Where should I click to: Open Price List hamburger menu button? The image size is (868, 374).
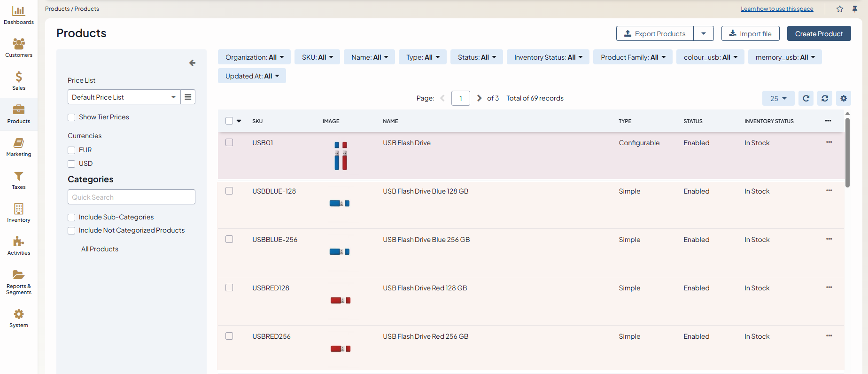click(188, 97)
